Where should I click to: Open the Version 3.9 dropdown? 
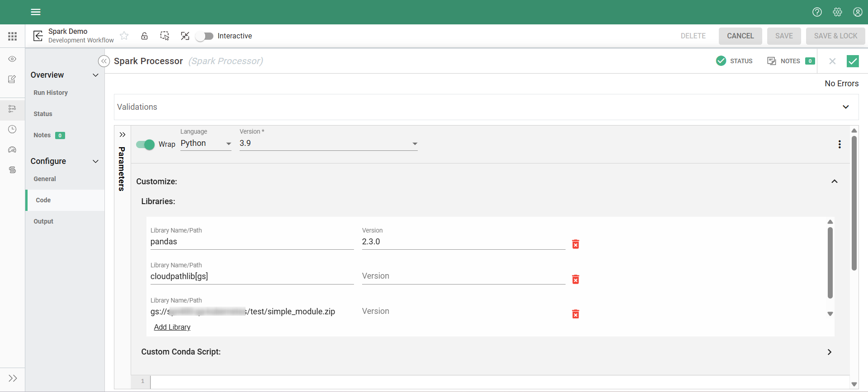(328, 144)
